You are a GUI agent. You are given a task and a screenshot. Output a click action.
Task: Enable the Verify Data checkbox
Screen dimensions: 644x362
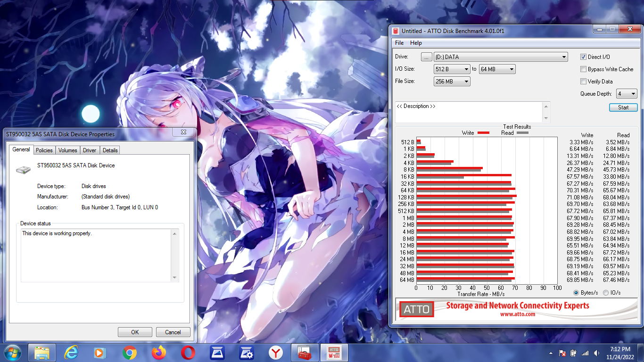click(x=584, y=81)
